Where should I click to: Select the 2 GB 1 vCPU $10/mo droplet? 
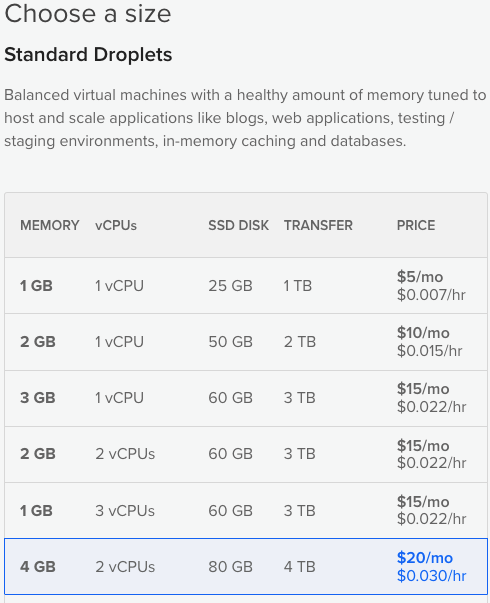pos(246,342)
